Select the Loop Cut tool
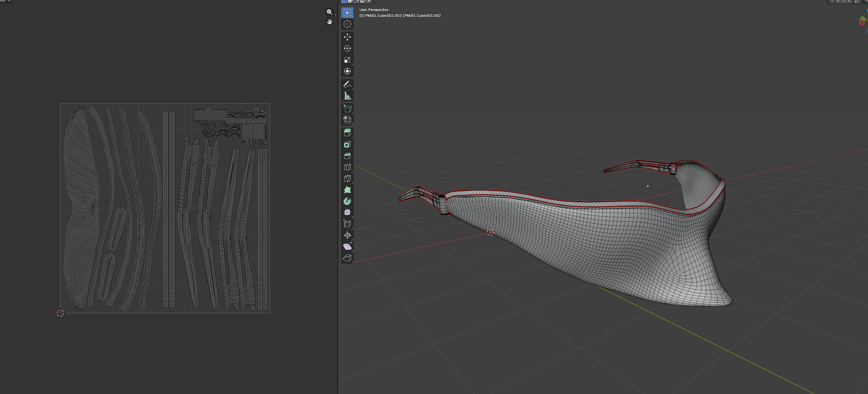 coord(347,167)
